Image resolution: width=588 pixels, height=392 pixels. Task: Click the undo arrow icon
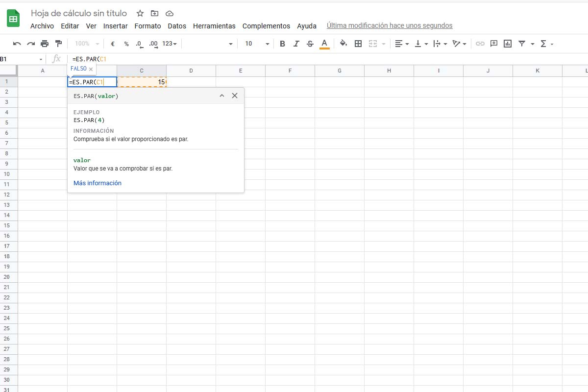[17, 44]
